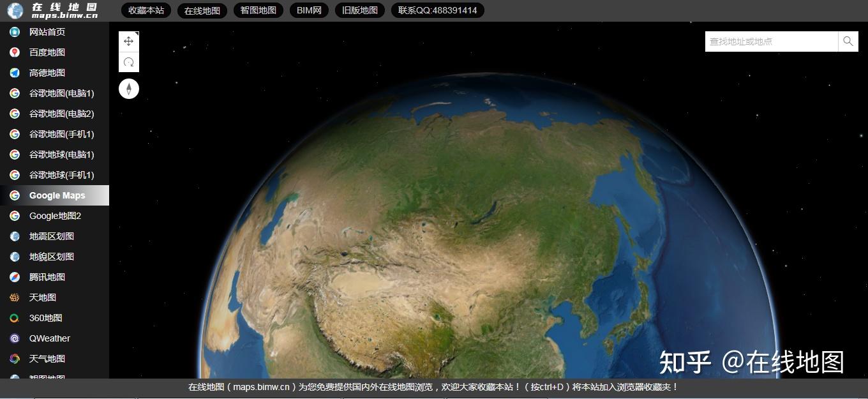Click the 腾讯地图 icon in the sidebar

point(13,276)
